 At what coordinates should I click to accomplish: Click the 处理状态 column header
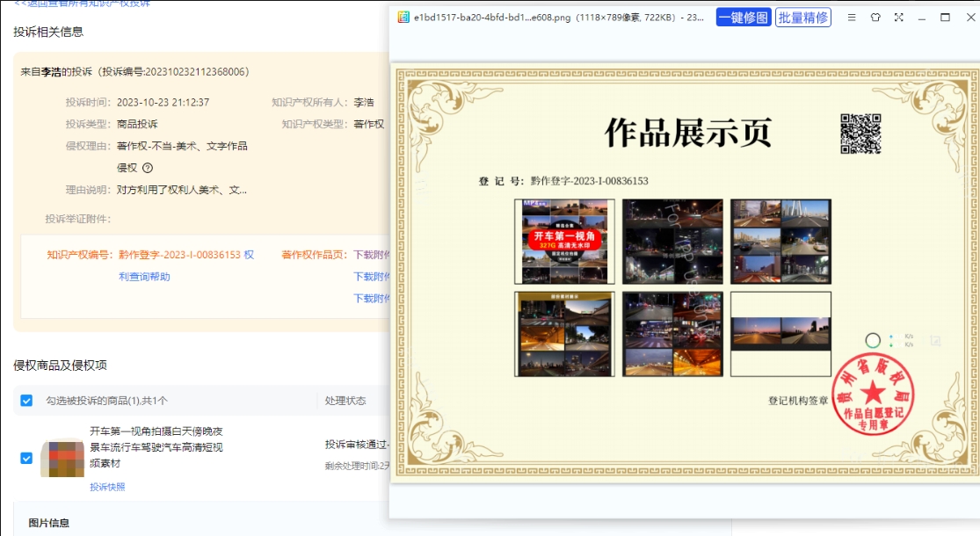[345, 401]
